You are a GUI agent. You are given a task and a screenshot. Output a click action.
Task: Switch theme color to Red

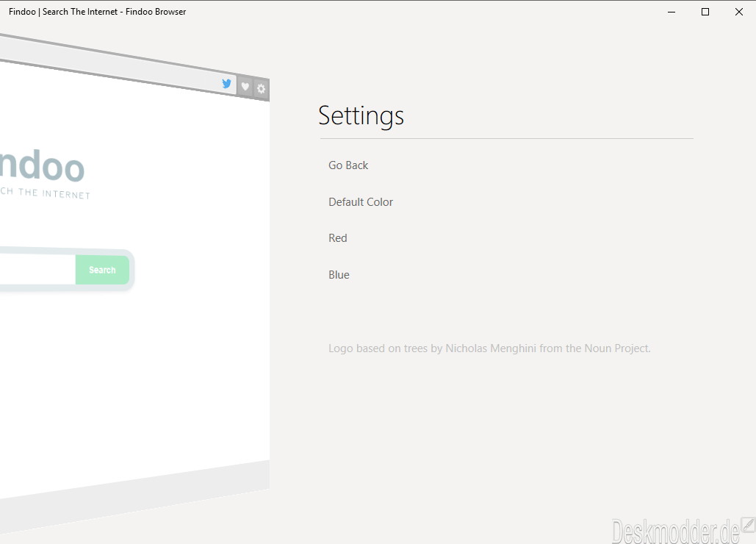pos(337,238)
